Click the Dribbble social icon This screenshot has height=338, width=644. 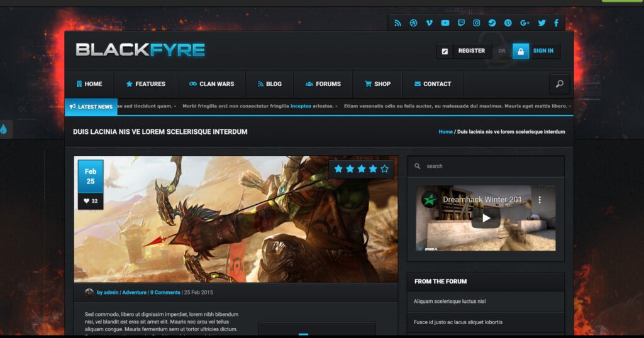click(x=414, y=23)
